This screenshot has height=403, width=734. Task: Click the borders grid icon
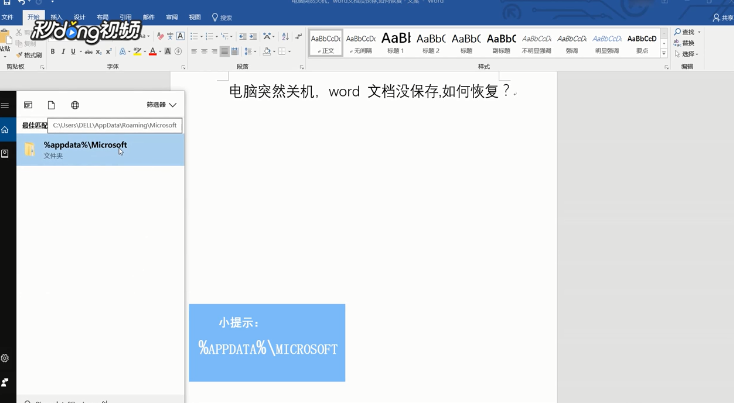coord(282,51)
